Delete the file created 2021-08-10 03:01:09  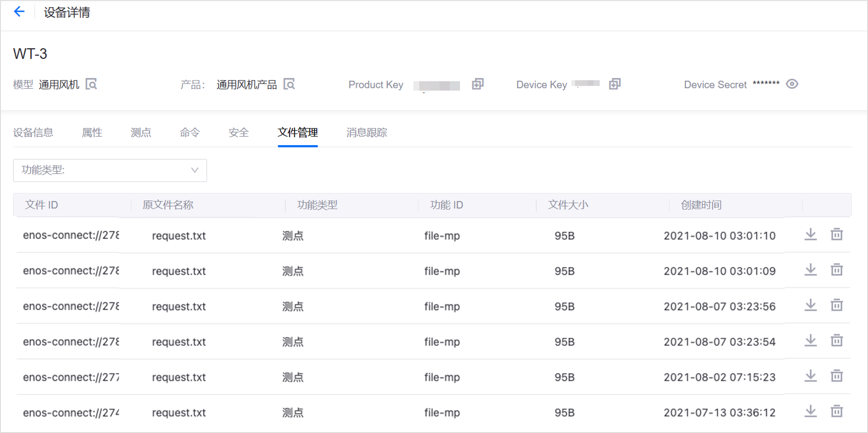[836, 270]
